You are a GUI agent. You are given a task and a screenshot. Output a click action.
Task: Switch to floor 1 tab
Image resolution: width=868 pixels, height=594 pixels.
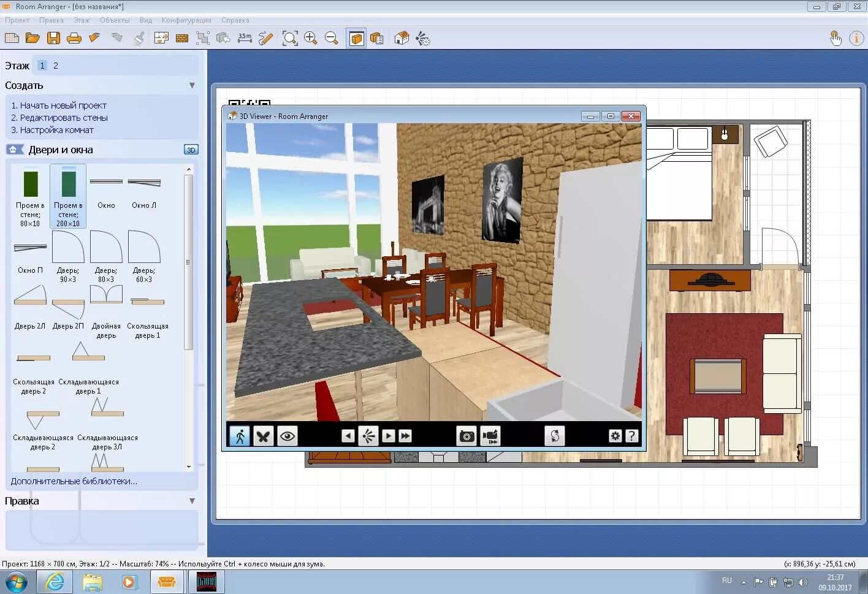click(42, 66)
